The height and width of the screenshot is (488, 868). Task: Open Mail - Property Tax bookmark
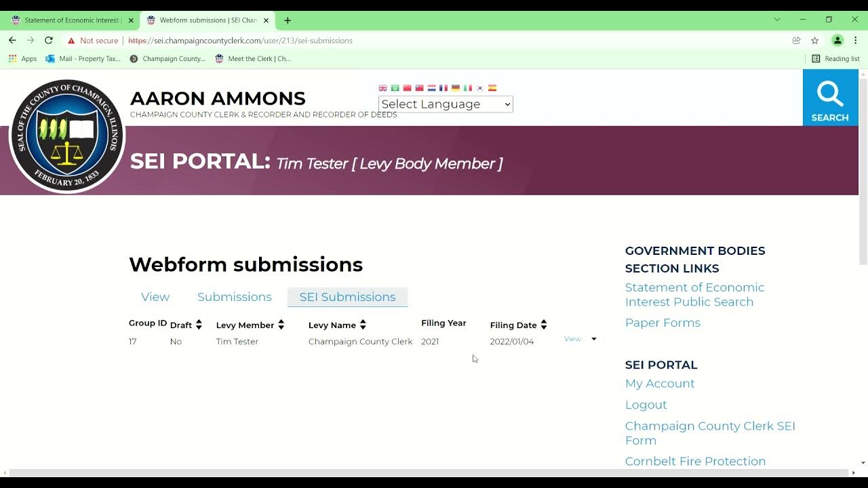click(x=83, y=59)
